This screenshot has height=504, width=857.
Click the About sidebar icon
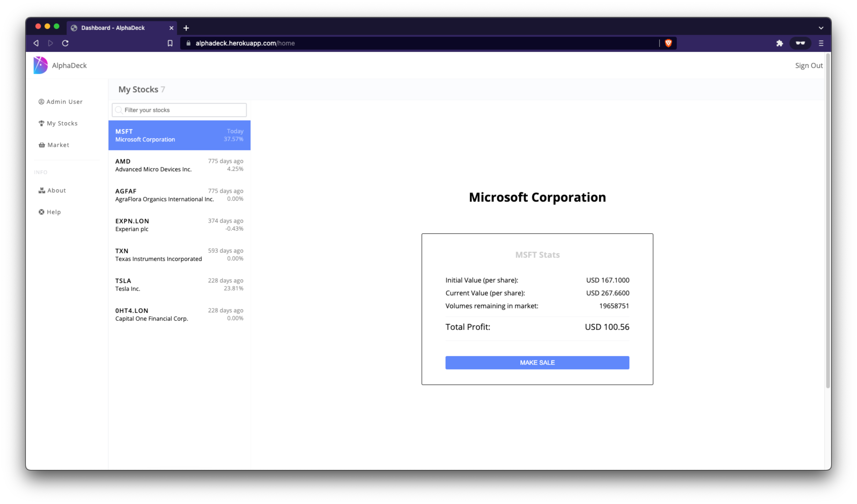[42, 190]
